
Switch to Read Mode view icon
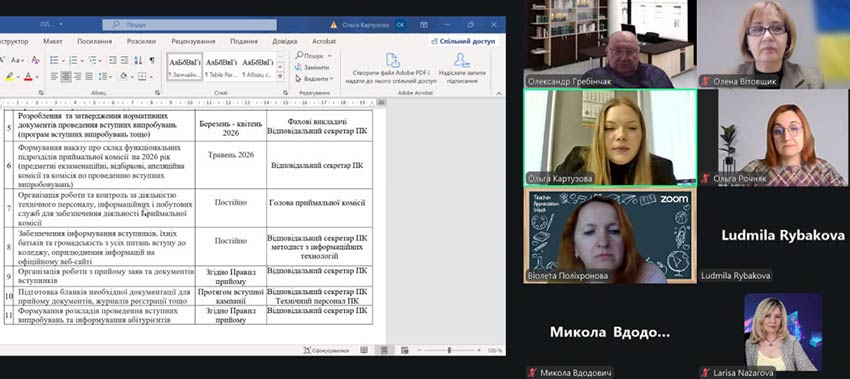[x=364, y=351]
